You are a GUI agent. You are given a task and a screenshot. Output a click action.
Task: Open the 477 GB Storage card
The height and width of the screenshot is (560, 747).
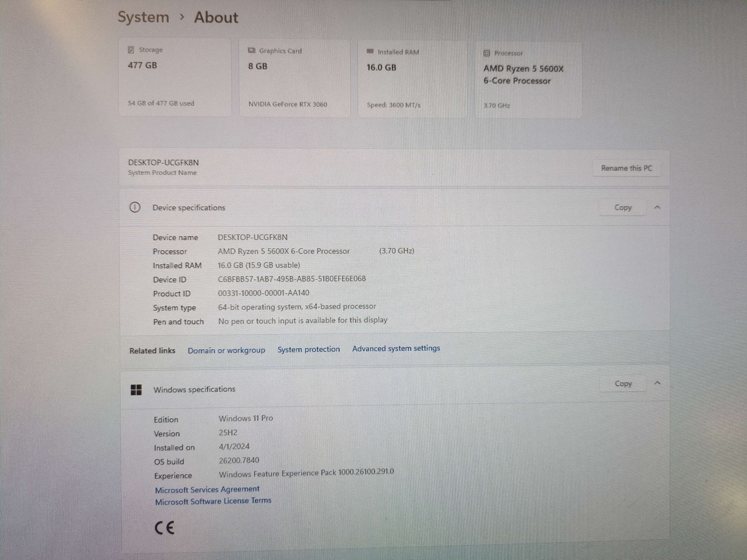(175, 77)
